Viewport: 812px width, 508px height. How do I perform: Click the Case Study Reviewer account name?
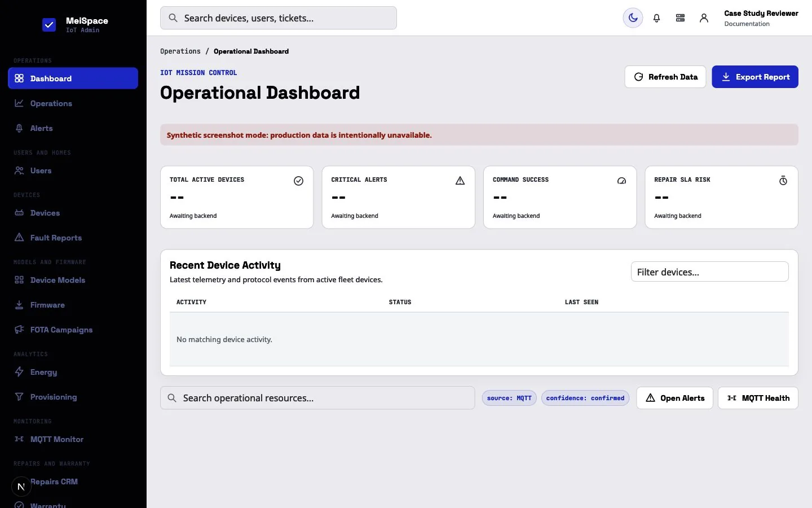761,13
